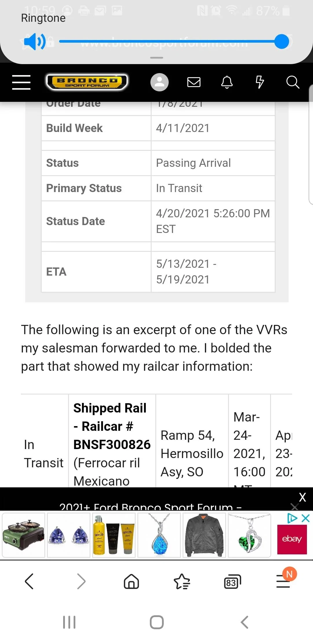The image size is (313, 644).
Task: Tap the green slow cooker ad thumbnail
Action: coord(23,535)
